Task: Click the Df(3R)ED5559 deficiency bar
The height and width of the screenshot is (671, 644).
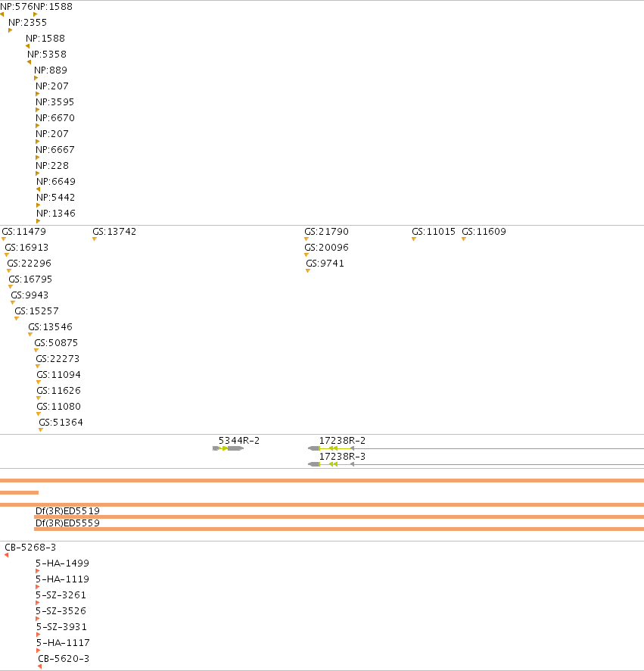Action: point(339,529)
